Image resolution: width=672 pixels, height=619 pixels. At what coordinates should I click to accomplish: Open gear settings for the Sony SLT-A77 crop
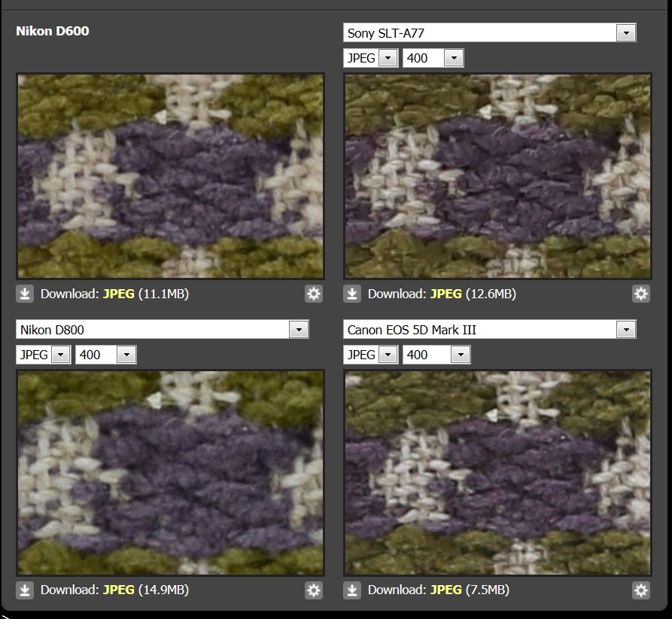tap(640, 294)
